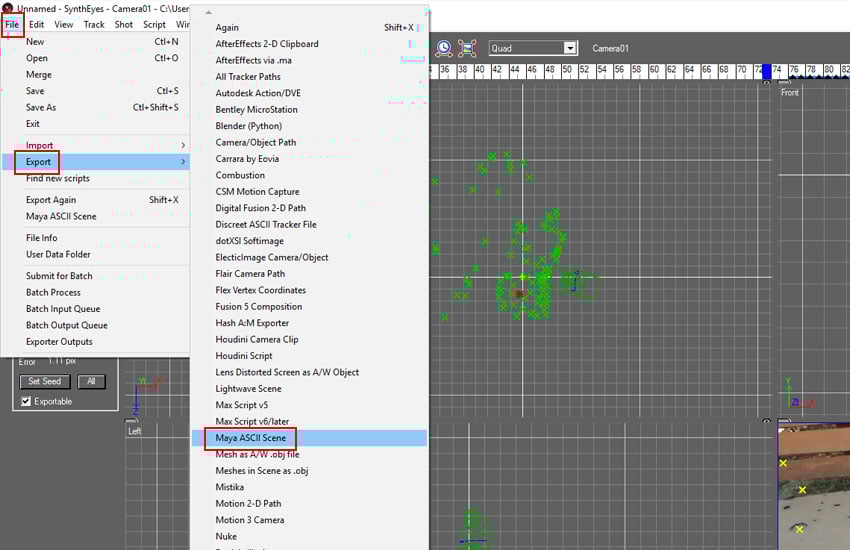Select Carrara by Eovia exporter

(x=310, y=159)
